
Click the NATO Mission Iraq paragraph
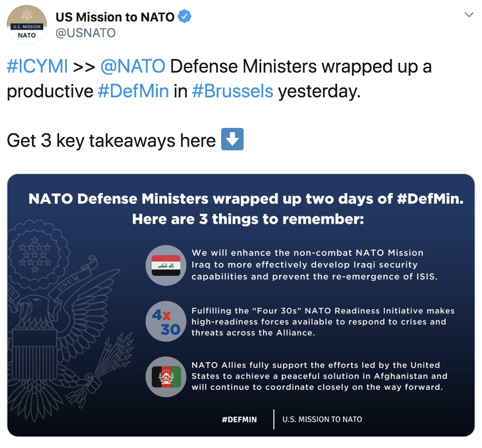(314, 265)
